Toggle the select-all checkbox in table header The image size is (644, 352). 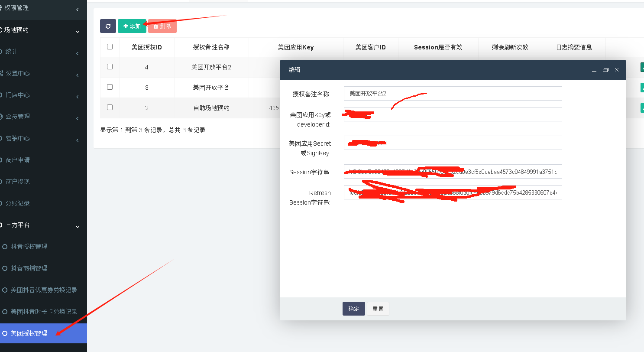pos(110,47)
